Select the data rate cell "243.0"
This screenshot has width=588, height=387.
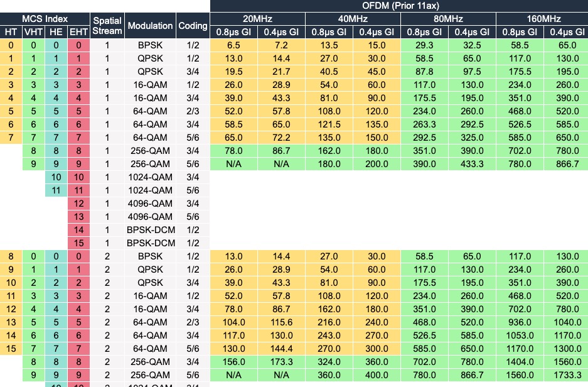pyautogui.click(x=329, y=335)
